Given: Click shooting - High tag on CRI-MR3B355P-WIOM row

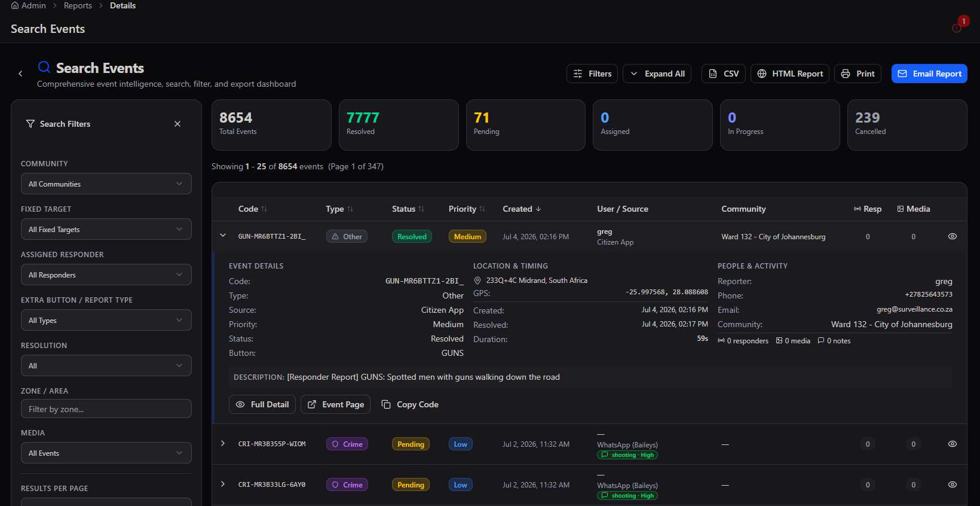Looking at the screenshot, I should [x=627, y=455].
